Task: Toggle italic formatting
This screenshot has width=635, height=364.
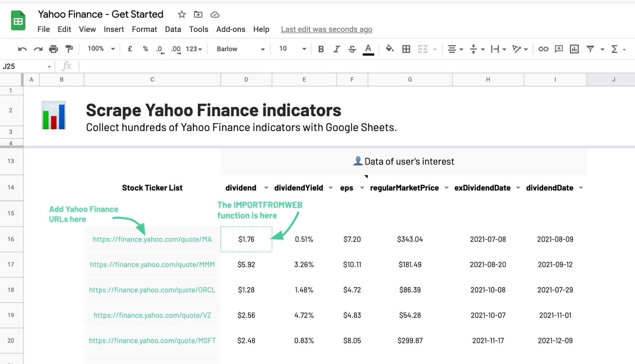Action: click(336, 49)
